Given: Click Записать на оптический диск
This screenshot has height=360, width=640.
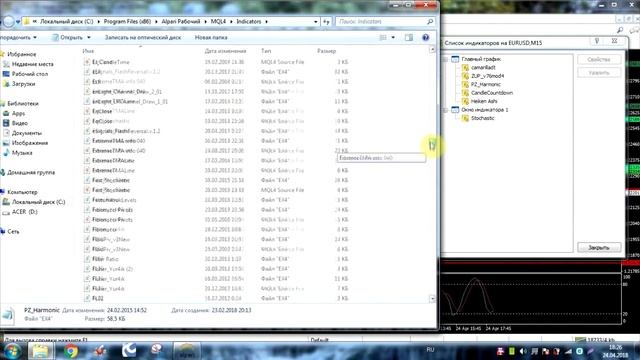Looking at the screenshot, I should (x=143, y=38).
